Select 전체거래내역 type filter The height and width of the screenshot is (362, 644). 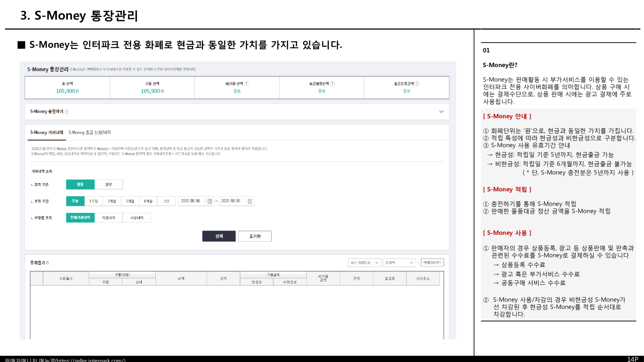coord(80,218)
